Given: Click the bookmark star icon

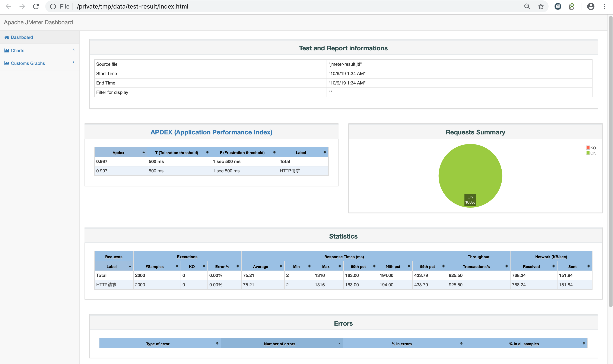Looking at the screenshot, I should click(x=541, y=6).
